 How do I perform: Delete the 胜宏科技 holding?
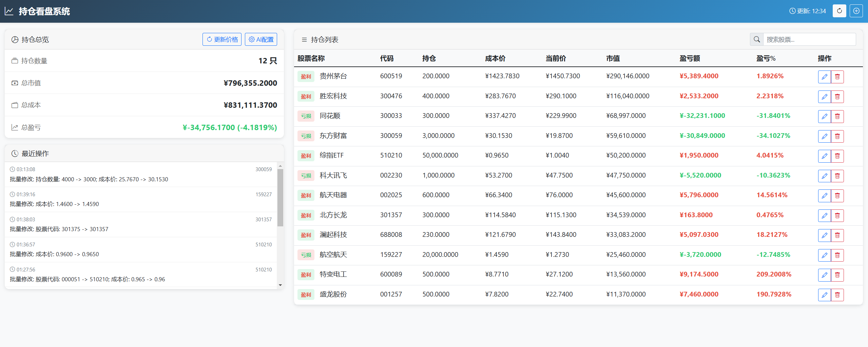(837, 97)
